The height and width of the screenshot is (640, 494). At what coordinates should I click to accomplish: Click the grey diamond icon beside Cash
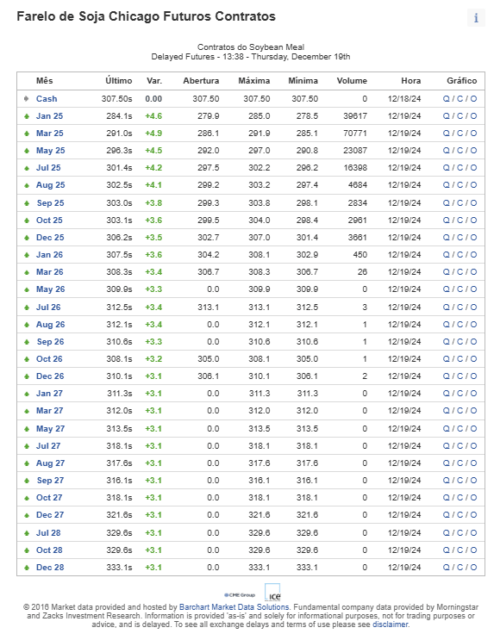pyautogui.click(x=27, y=99)
